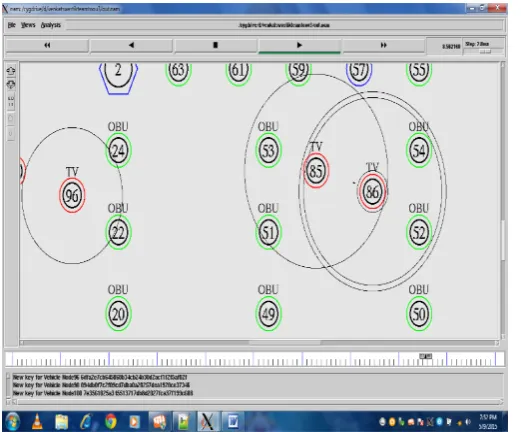Open the Analysis menu
Image resolution: width=521 pixels, height=432 pixels.
click(51, 25)
